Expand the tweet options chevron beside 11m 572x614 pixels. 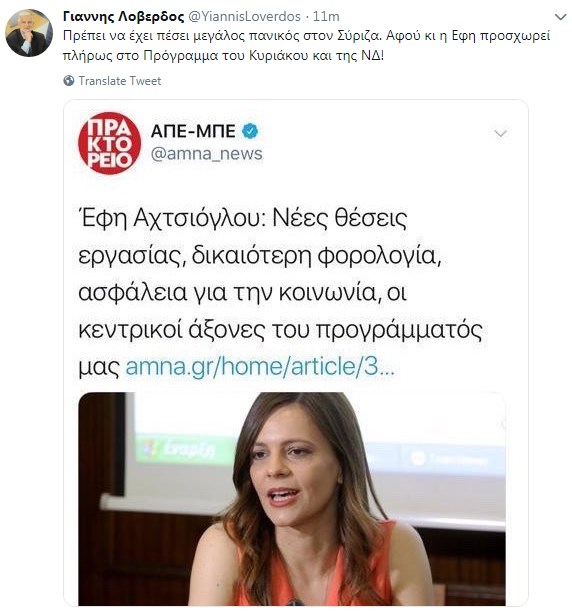[x=561, y=17]
